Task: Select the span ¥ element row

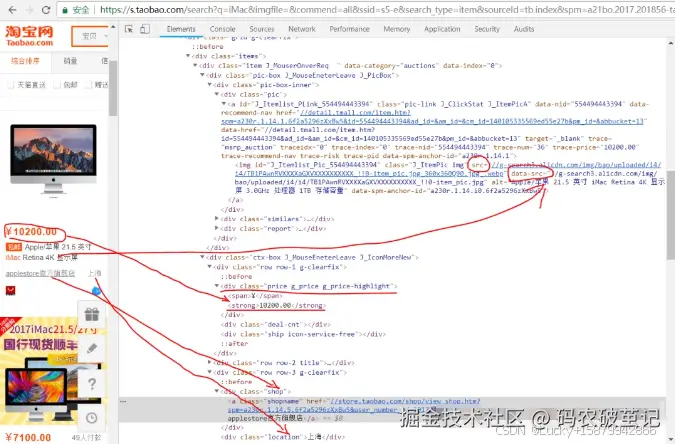Action: tap(255, 296)
